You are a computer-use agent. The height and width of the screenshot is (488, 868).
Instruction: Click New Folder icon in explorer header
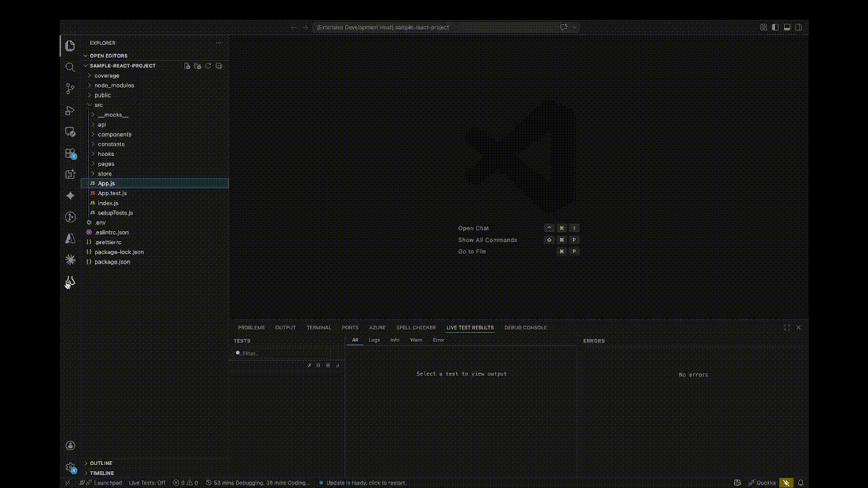pyautogui.click(x=197, y=66)
